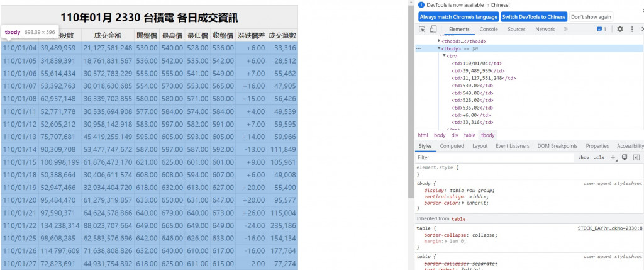Screen dimensions: 644x270
Task: Click the blue info icon in the language banner
Action: click(x=421, y=5)
